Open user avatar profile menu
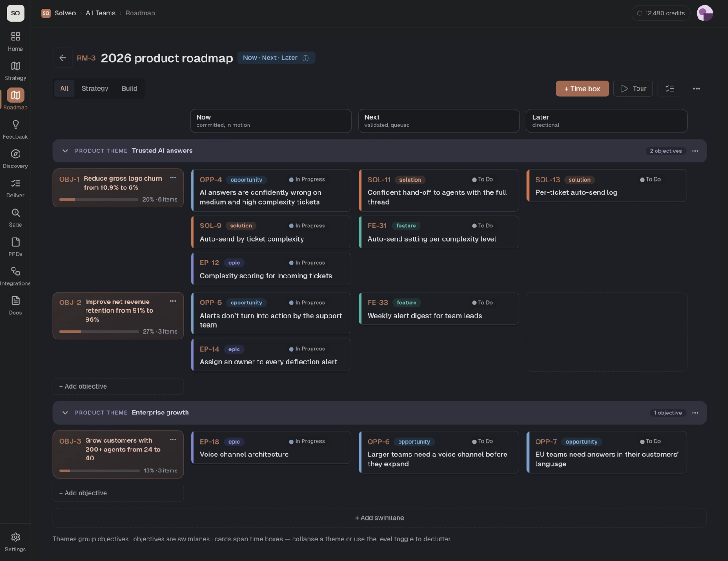This screenshot has width=728, height=561. pyautogui.click(x=705, y=13)
